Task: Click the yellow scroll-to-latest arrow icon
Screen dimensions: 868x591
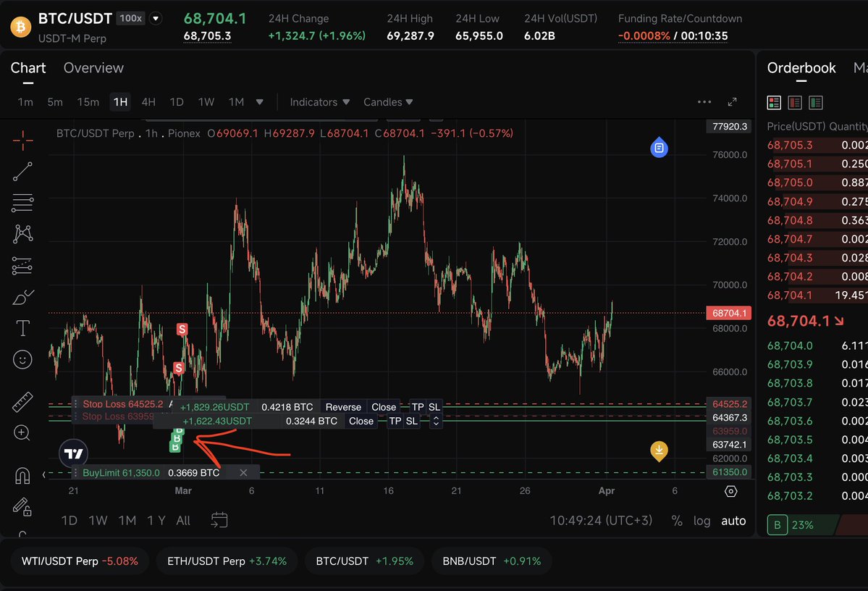Action: (659, 450)
